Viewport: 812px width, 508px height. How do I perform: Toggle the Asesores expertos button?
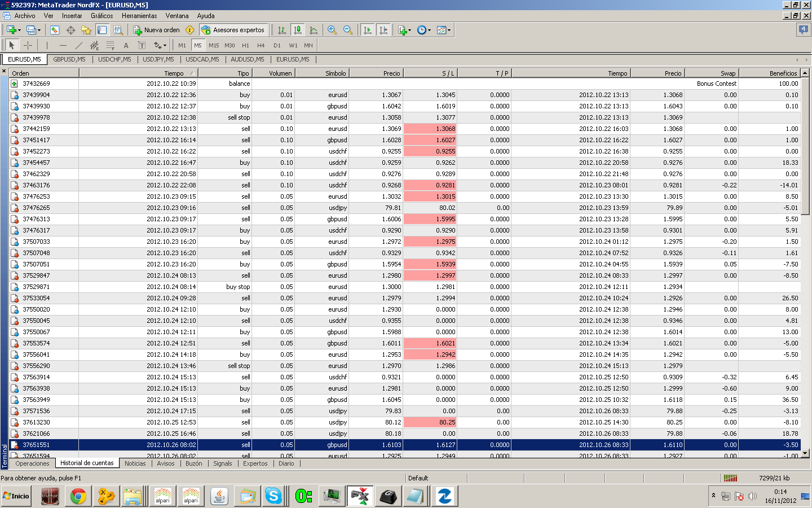(x=233, y=30)
